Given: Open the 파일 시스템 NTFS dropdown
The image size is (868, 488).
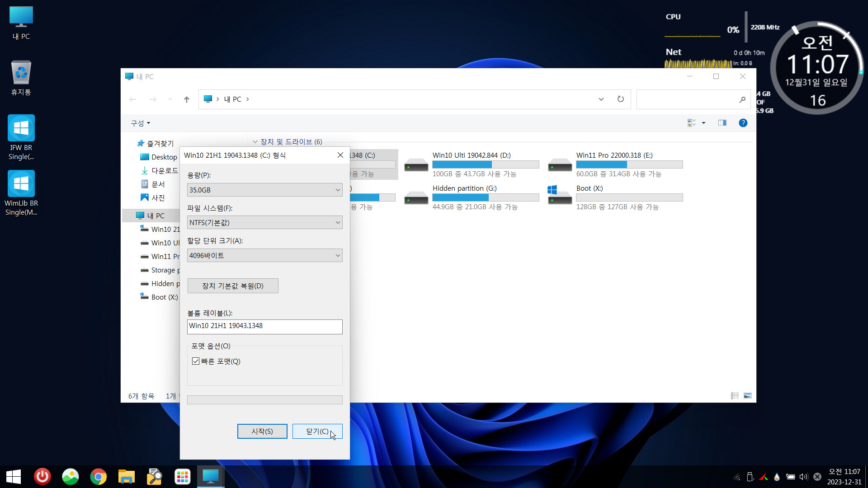Looking at the screenshot, I should 265,222.
